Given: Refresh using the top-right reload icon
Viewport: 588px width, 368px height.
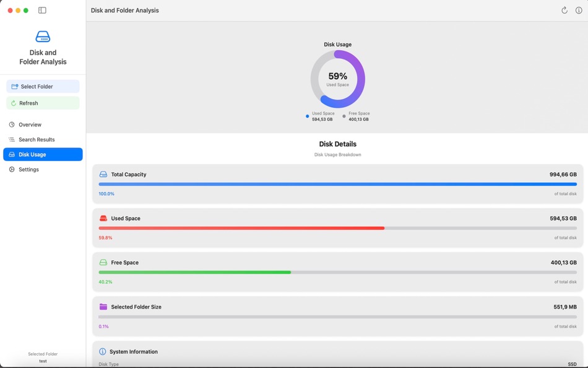Looking at the screenshot, I should [x=564, y=10].
